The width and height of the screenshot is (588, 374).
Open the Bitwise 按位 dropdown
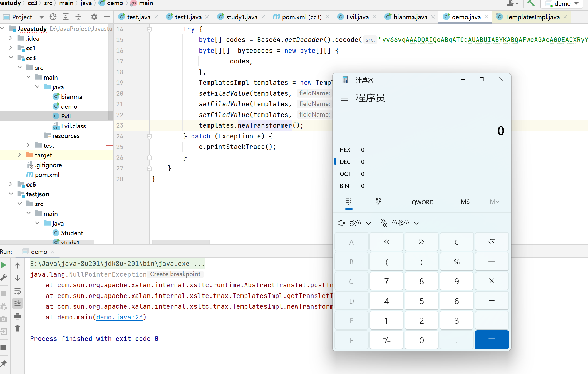point(355,223)
